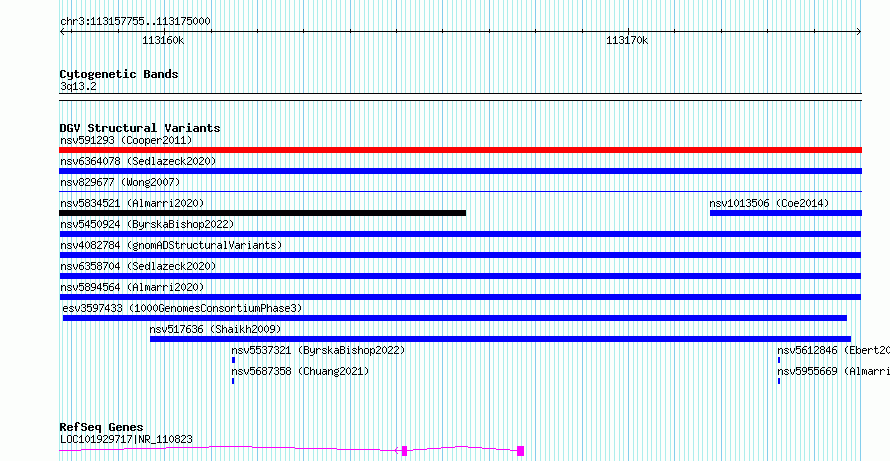
Task: Click the chr3:113157755..113175000 region label
Action: tap(135, 22)
